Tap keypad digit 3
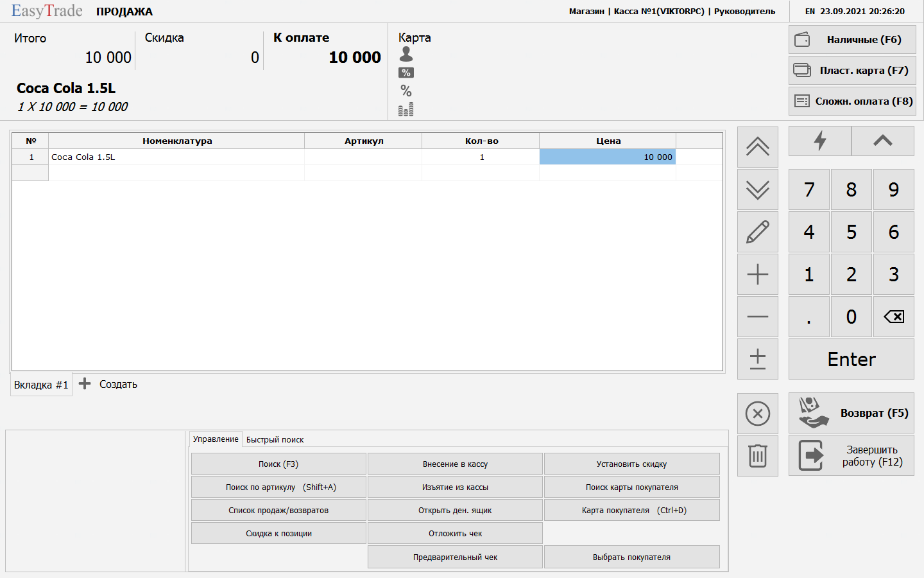 click(894, 274)
